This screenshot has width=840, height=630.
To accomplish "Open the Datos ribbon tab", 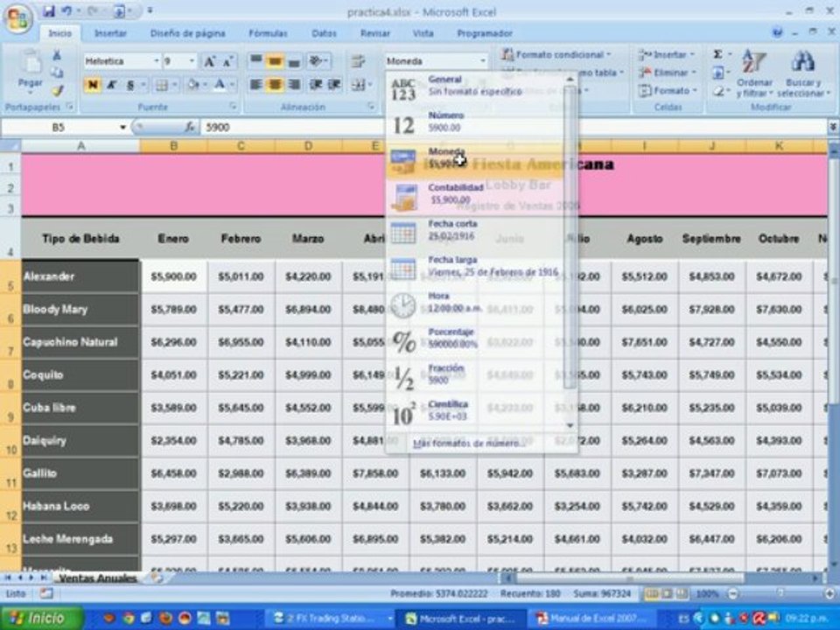I will [324, 33].
